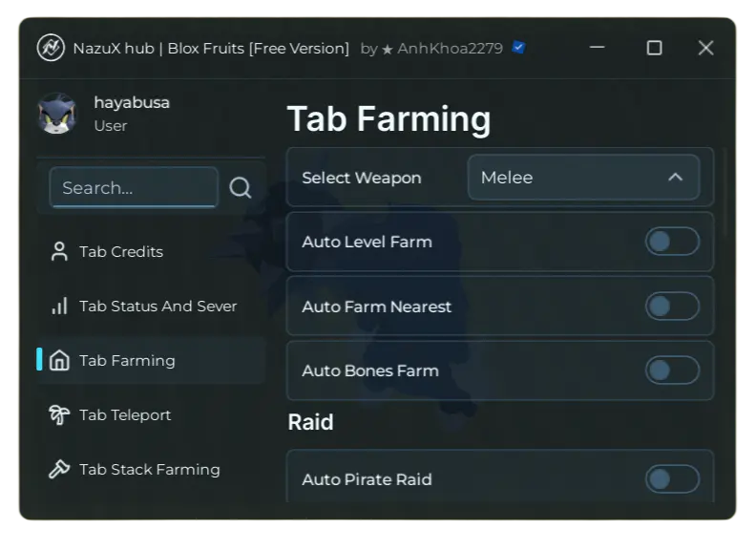
Task: Click the palm tree Teleport icon
Action: 59,415
